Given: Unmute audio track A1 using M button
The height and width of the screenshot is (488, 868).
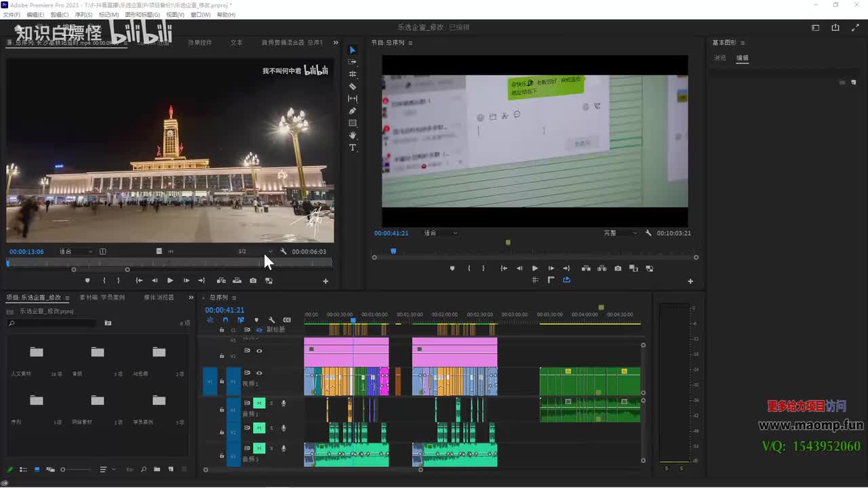Looking at the screenshot, I should pos(259,403).
